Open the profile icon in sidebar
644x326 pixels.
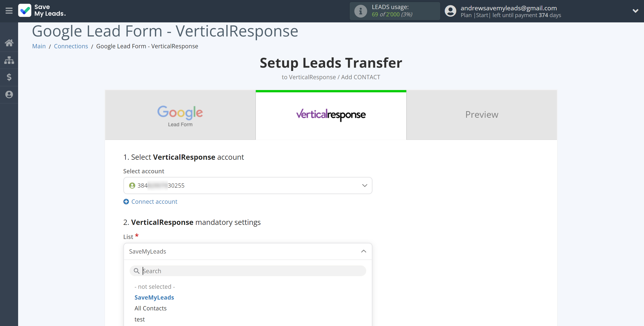(x=9, y=95)
